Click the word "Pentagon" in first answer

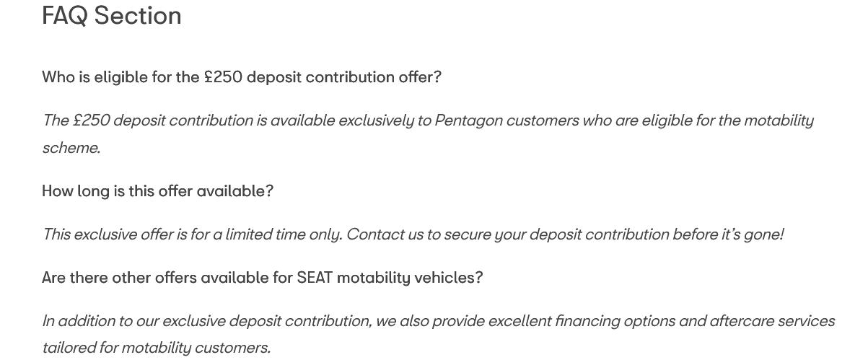pos(468,120)
